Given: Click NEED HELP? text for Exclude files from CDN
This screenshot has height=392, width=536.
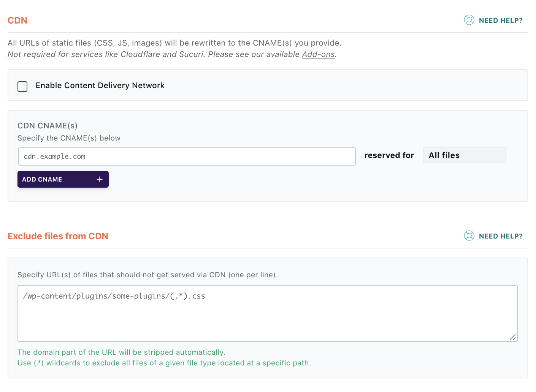Looking at the screenshot, I should pos(501,236).
